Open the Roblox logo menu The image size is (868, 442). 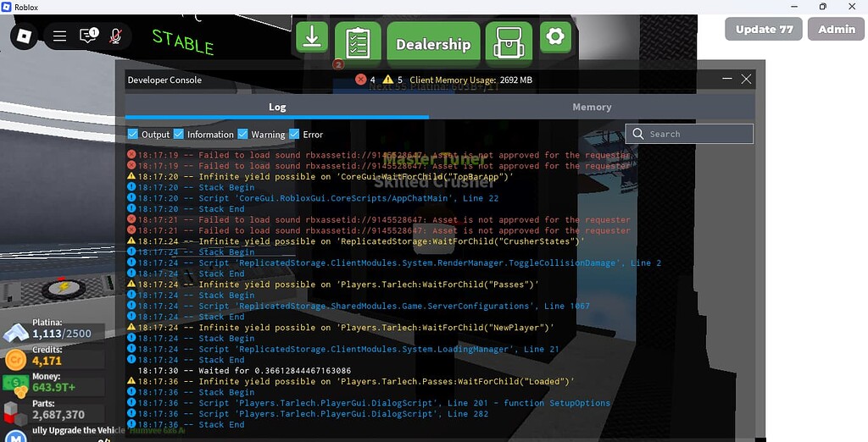point(24,37)
